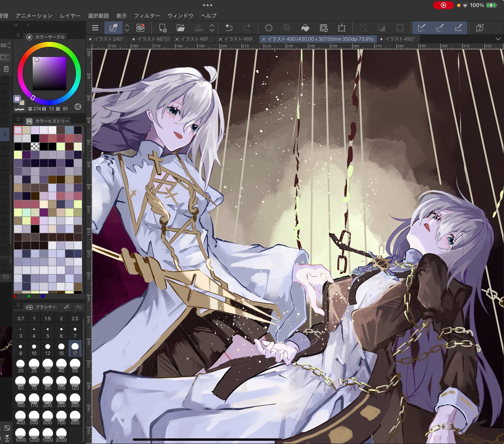Open the file folder icon in toolbar
Image resolution: width=504 pixels, height=444 pixels.
pyautogui.click(x=181, y=28)
